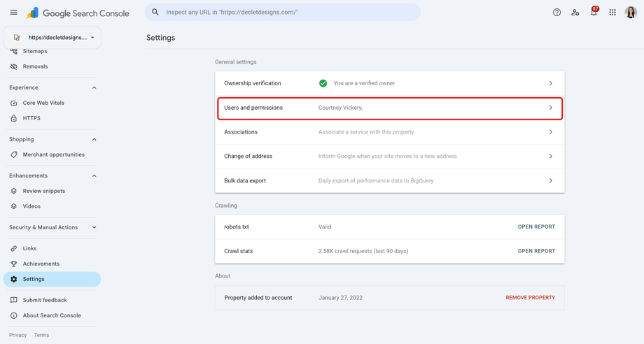Click the Review snippets layers icon
644x344 pixels.
[x=13, y=191]
